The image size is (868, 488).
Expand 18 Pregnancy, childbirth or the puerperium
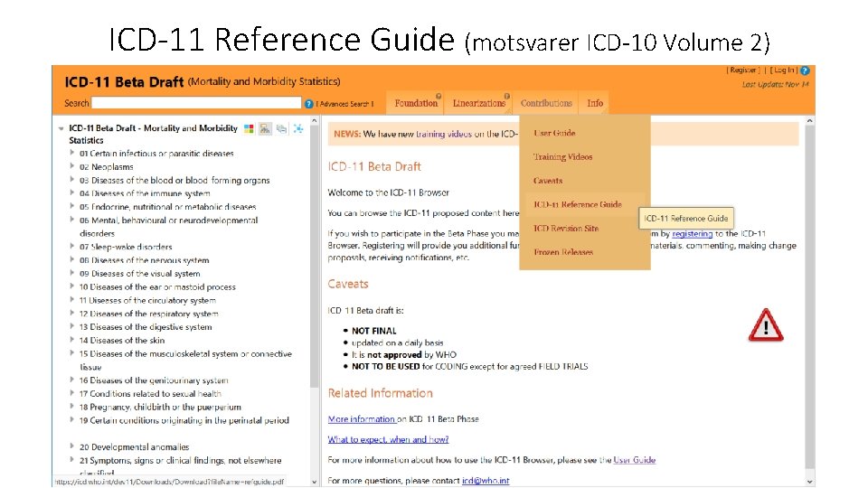[72, 406]
